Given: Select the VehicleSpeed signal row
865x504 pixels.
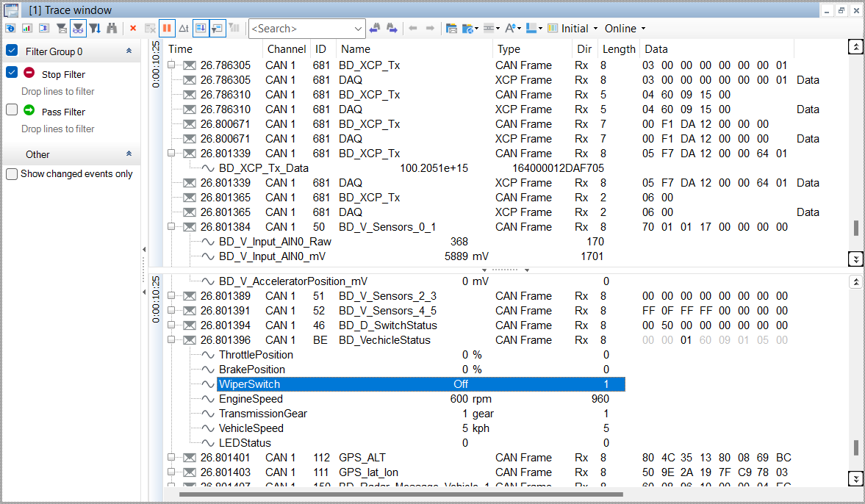Looking at the screenshot, I should pos(420,428).
